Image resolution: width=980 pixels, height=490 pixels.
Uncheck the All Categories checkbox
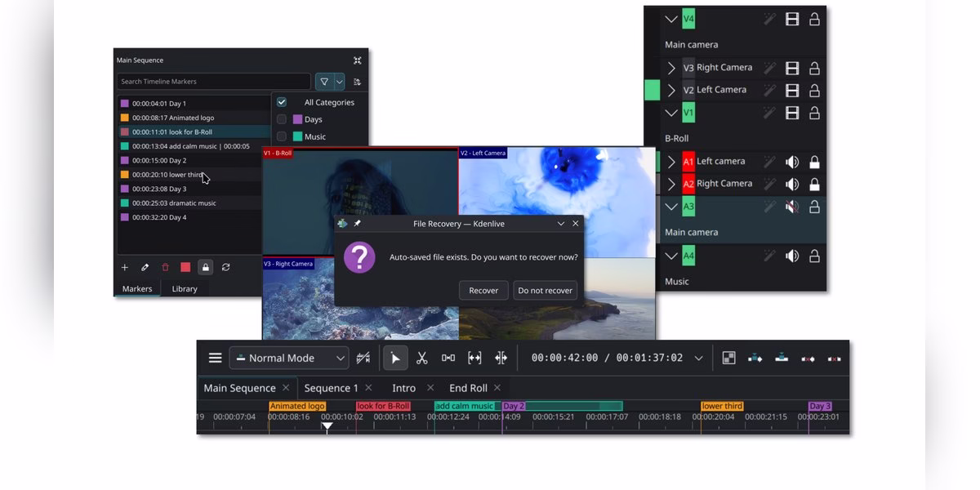(282, 102)
